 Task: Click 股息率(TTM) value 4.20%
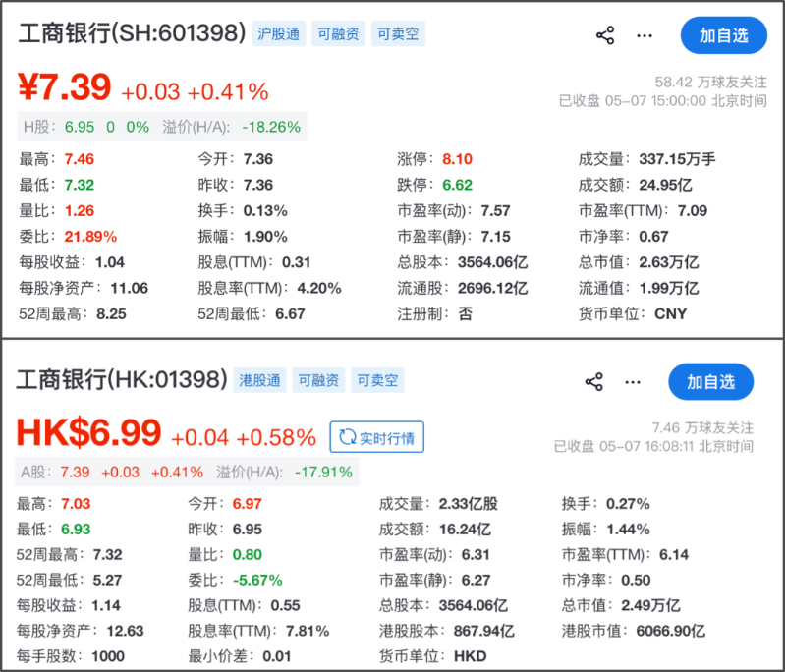[319, 289]
